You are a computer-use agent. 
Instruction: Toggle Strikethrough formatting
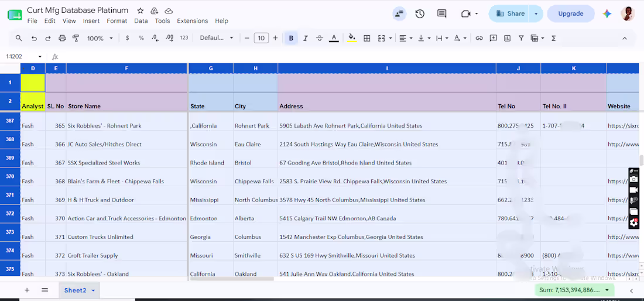[x=320, y=38]
